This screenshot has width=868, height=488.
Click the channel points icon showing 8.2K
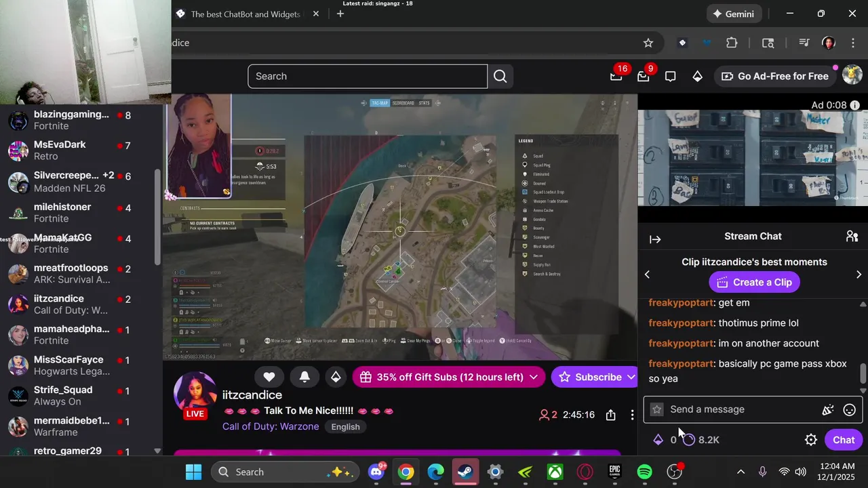[701, 440]
